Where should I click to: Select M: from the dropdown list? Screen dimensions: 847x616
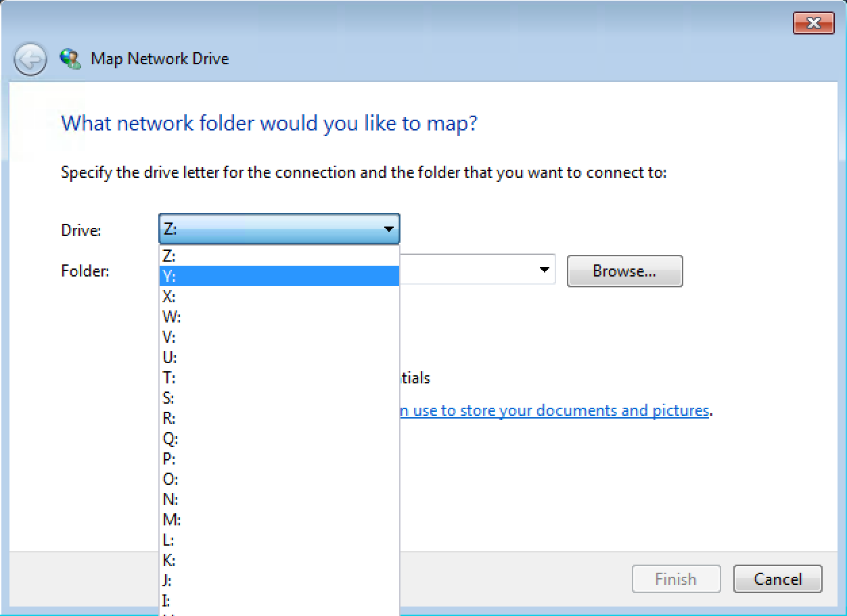tap(279, 519)
